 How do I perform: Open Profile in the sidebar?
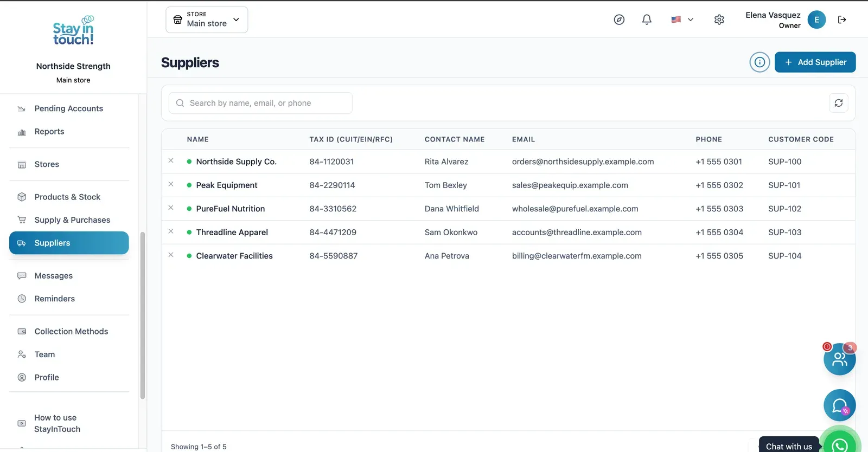[x=69, y=377]
